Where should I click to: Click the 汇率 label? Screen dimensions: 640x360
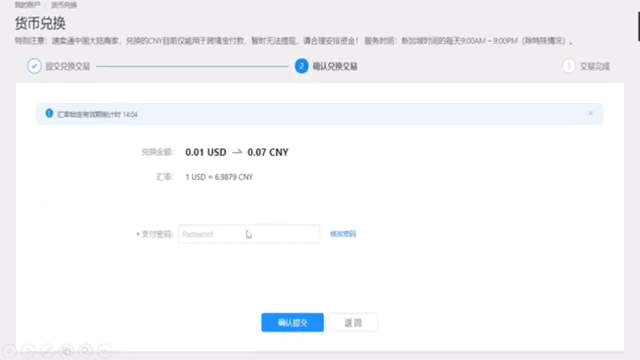coord(165,177)
